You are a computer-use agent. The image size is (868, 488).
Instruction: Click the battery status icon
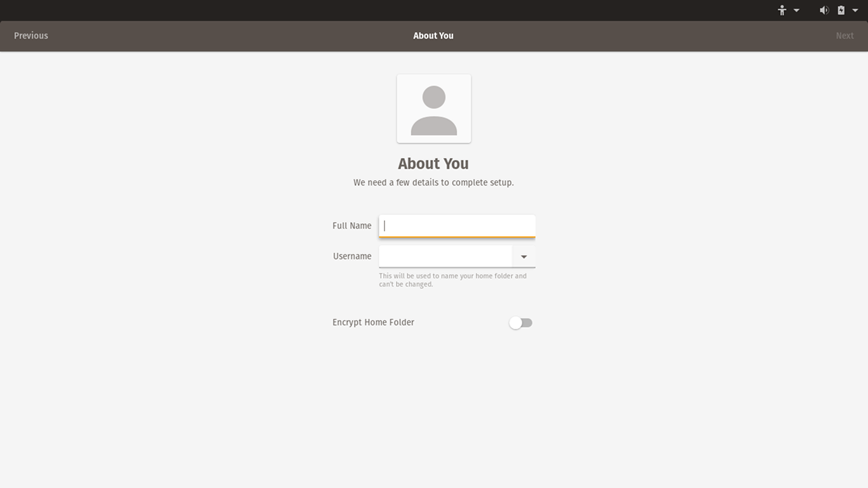[x=841, y=10]
